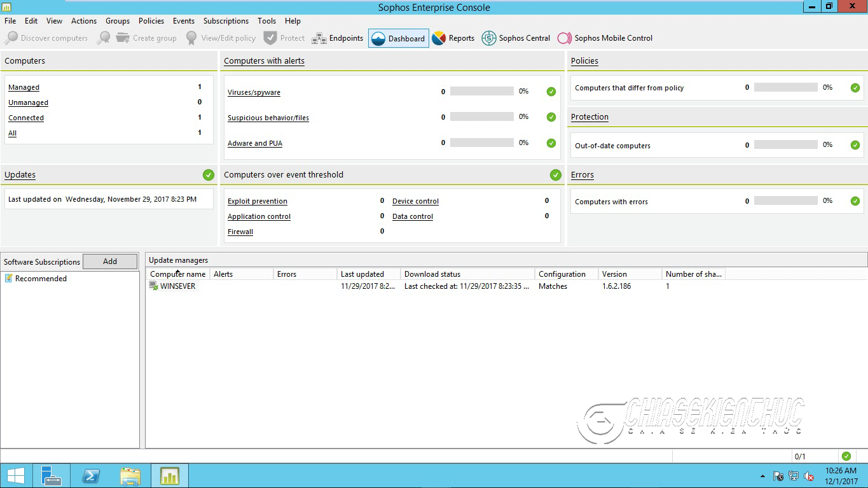Viewport: 868px width, 488px height.
Task: Click the Discover computers toolbar icon
Action: click(x=11, y=38)
